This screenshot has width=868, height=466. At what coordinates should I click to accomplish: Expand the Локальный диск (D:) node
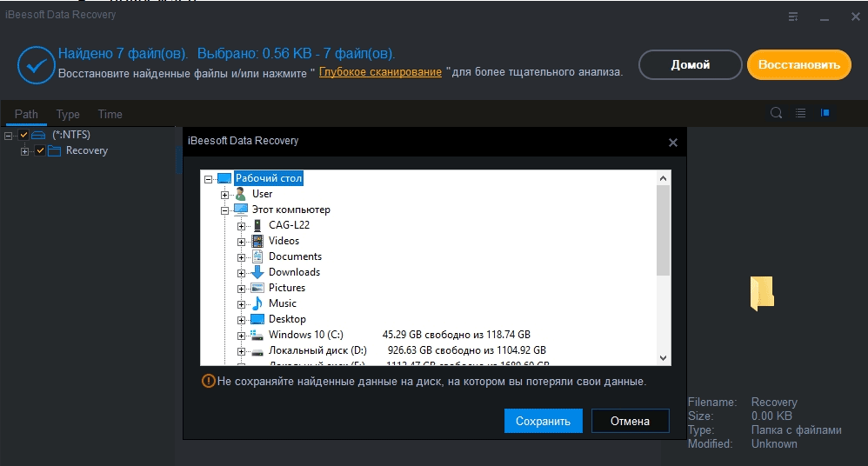click(x=241, y=351)
